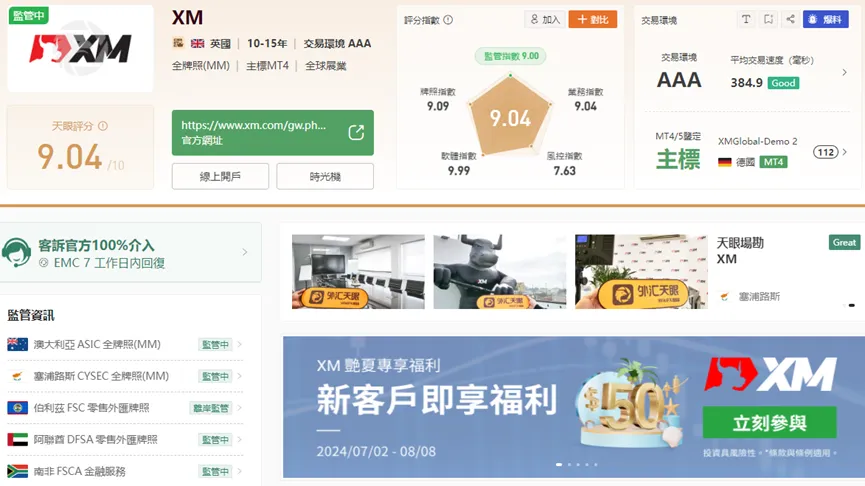Open the bull statue survey photo

coord(499,271)
